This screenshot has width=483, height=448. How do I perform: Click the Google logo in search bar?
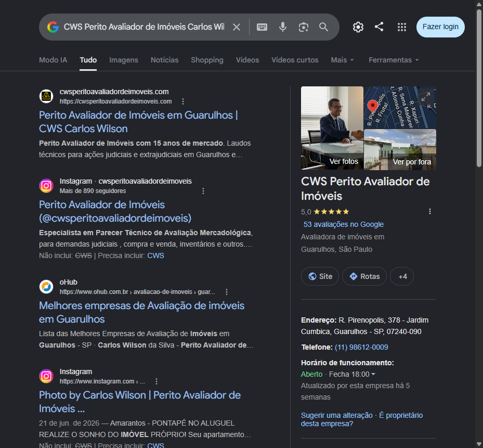(x=53, y=27)
